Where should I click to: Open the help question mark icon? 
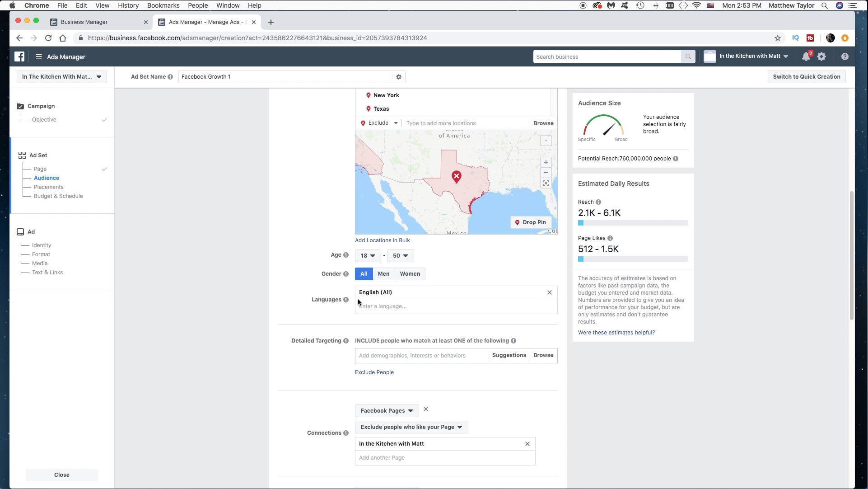click(845, 57)
